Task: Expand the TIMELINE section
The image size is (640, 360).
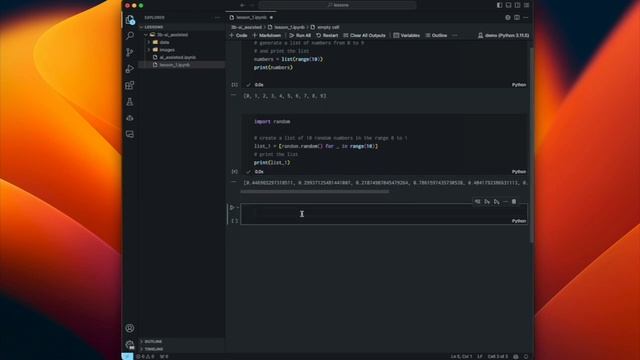Action: point(154,349)
